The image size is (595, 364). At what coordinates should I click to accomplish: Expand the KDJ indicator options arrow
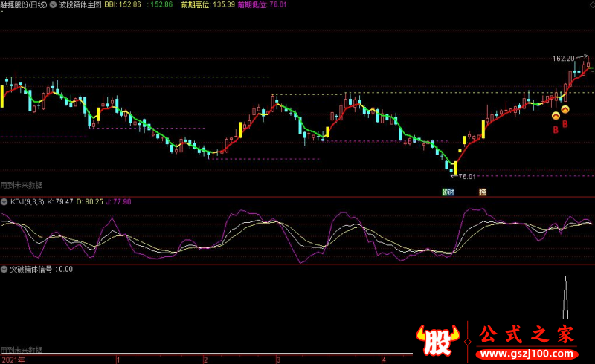[x=4, y=202]
